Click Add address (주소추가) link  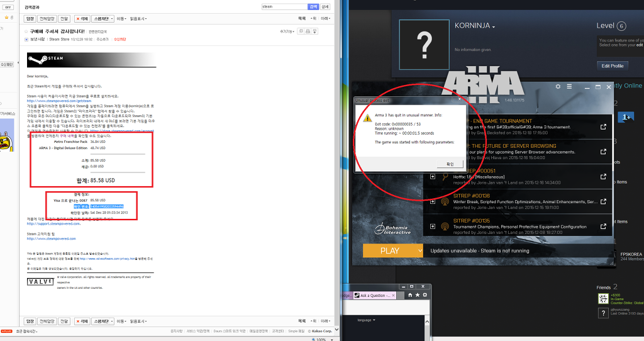point(103,40)
